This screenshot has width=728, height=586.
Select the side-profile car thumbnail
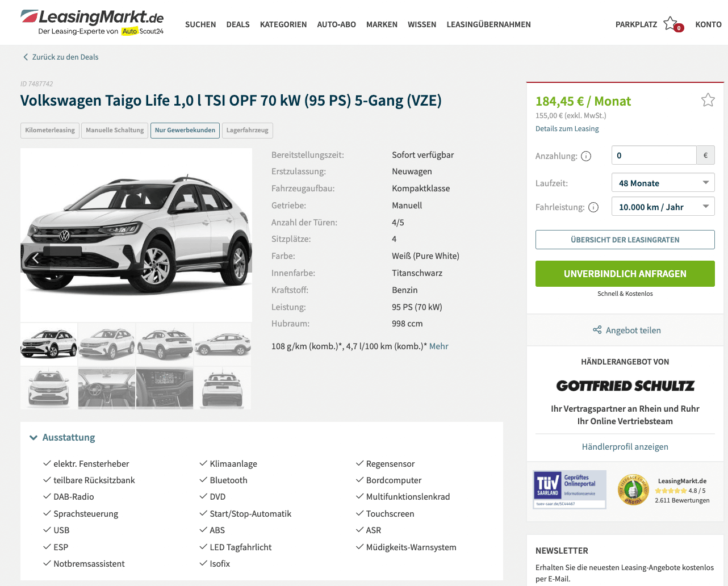pyautogui.click(x=223, y=344)
